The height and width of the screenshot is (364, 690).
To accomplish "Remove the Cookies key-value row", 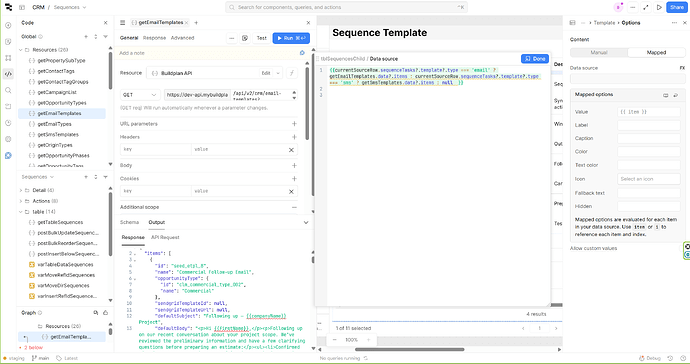I will click(x=291, y=191).
